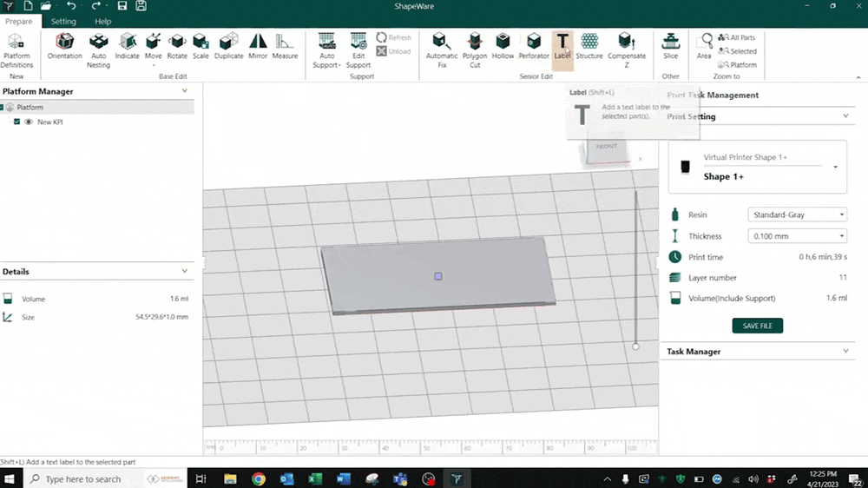Switch to the Setting tab
This screenshot has width=868, height=488.
63,21
